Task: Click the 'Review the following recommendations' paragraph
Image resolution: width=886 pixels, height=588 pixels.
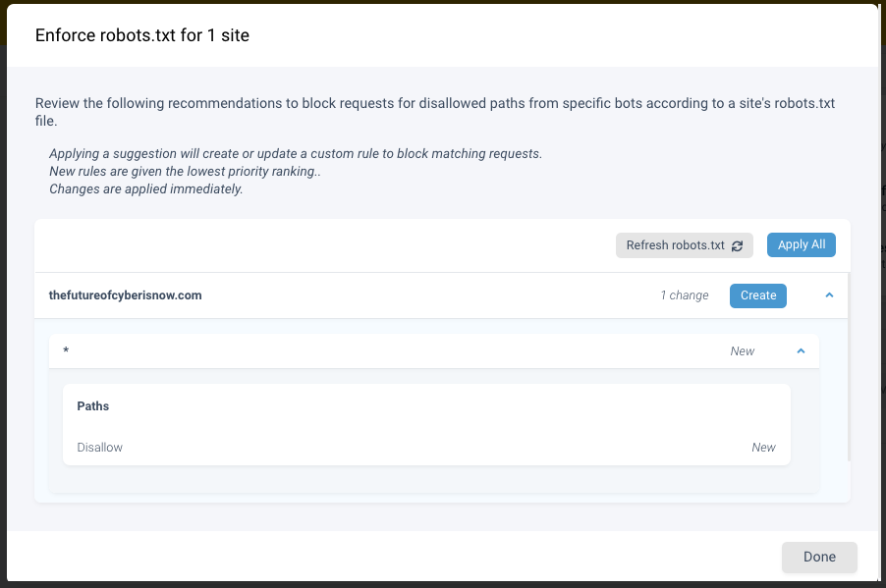Action: tap(434, 112)
